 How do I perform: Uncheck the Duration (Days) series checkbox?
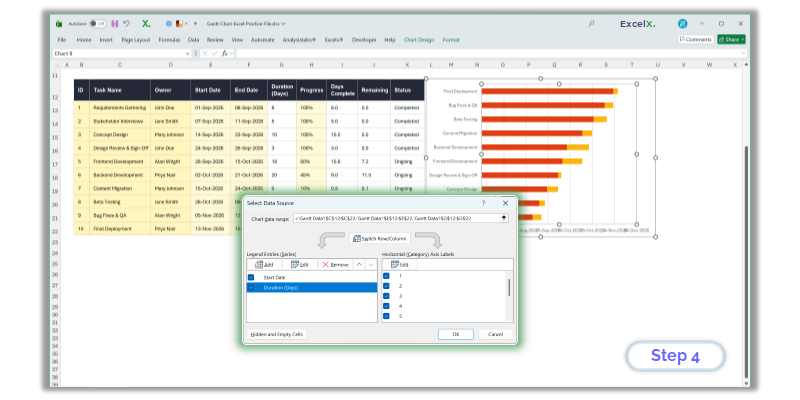point(251,288)
